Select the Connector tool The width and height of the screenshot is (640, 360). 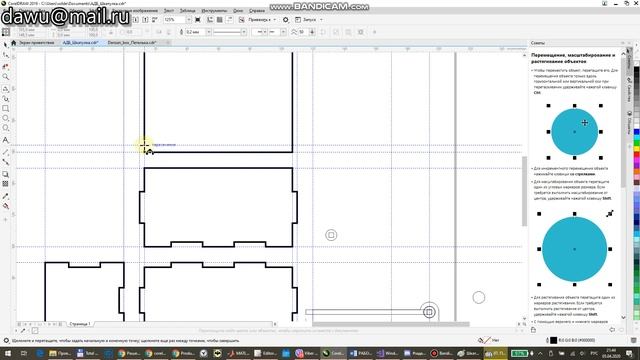5,162
